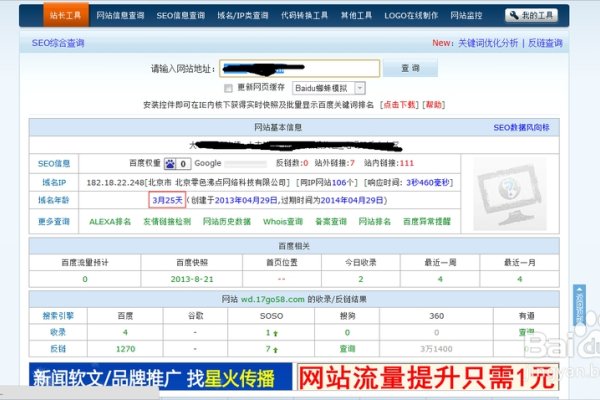The width and height of the screenshot is (600, 400).
Task: Click the Baidu paw weight icon
Action: coord(170,164)
